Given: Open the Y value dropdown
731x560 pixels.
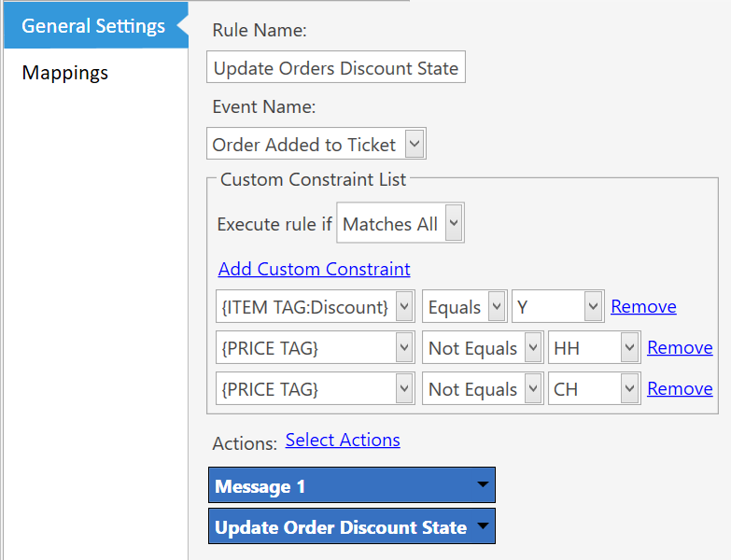Looking at the screenshot, I should [x=557, y=307].
